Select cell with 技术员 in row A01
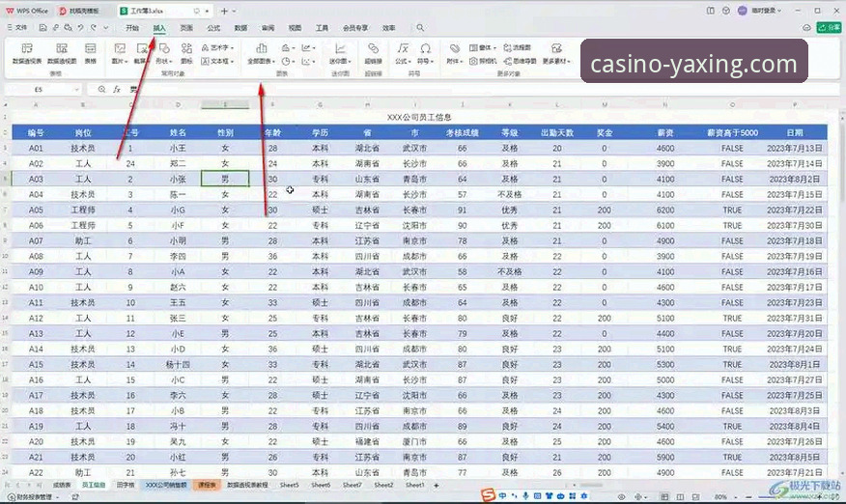The height and width of the screenshot is (504, 846). (82, 148)
